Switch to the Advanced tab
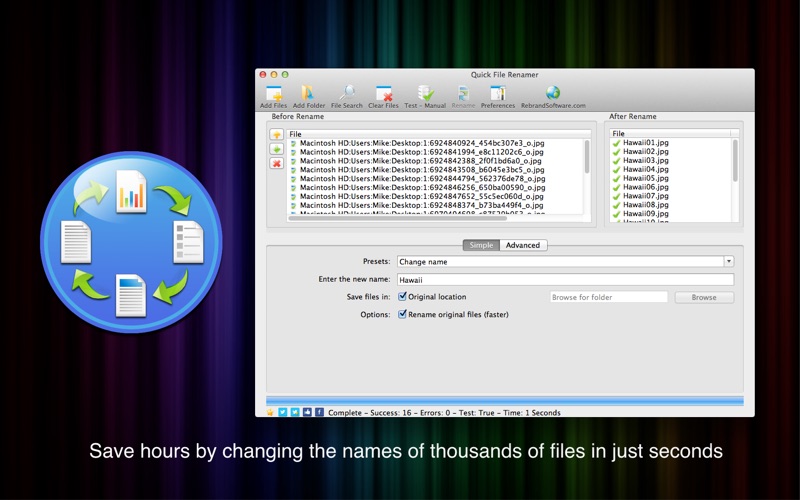Viewport: 800px width, 500px height. pos(522,245)
